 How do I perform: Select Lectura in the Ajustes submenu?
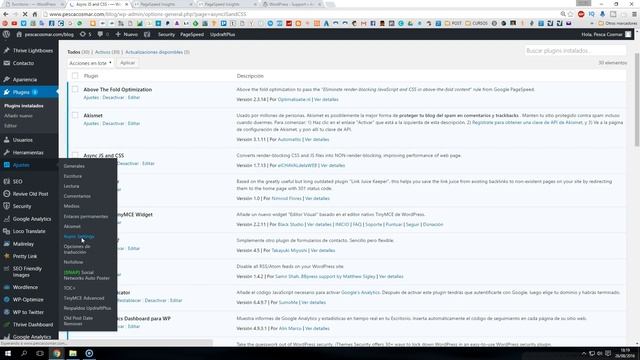pyautogui.click(x=71, y=186)
